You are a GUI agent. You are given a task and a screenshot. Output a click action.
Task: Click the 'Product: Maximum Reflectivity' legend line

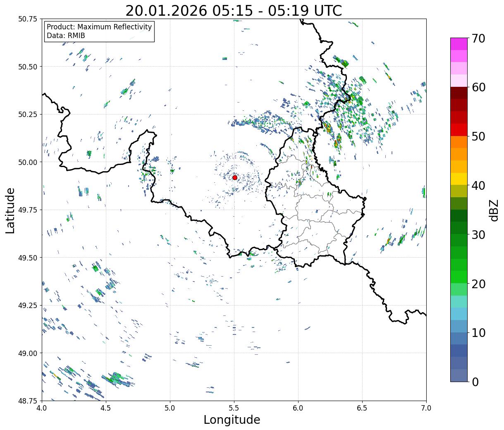[x=99, y=27]
